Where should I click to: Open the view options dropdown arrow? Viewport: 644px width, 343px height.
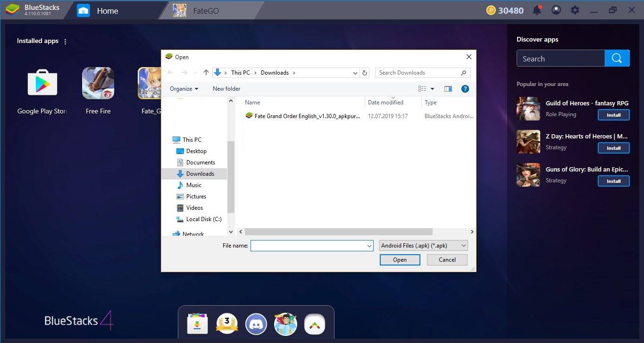432,89
